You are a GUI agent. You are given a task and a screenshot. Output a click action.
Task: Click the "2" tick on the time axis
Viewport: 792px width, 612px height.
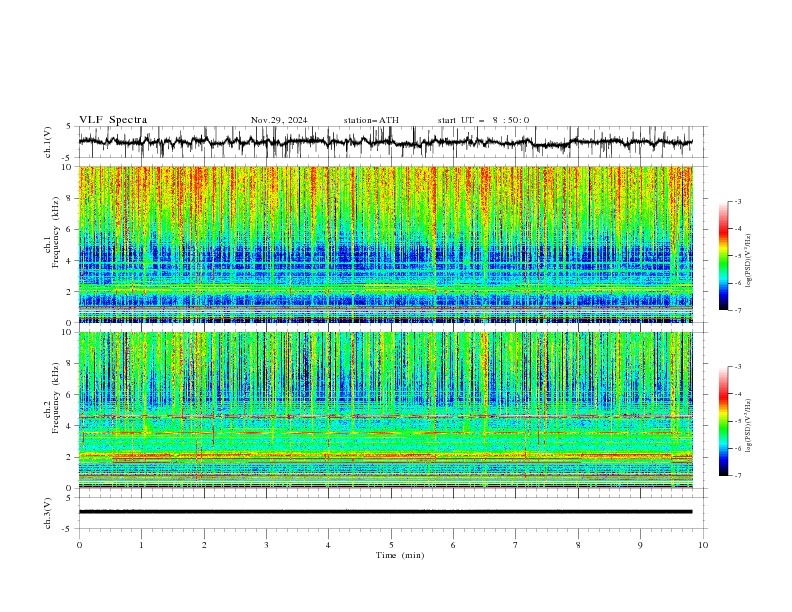click(204, 545)
